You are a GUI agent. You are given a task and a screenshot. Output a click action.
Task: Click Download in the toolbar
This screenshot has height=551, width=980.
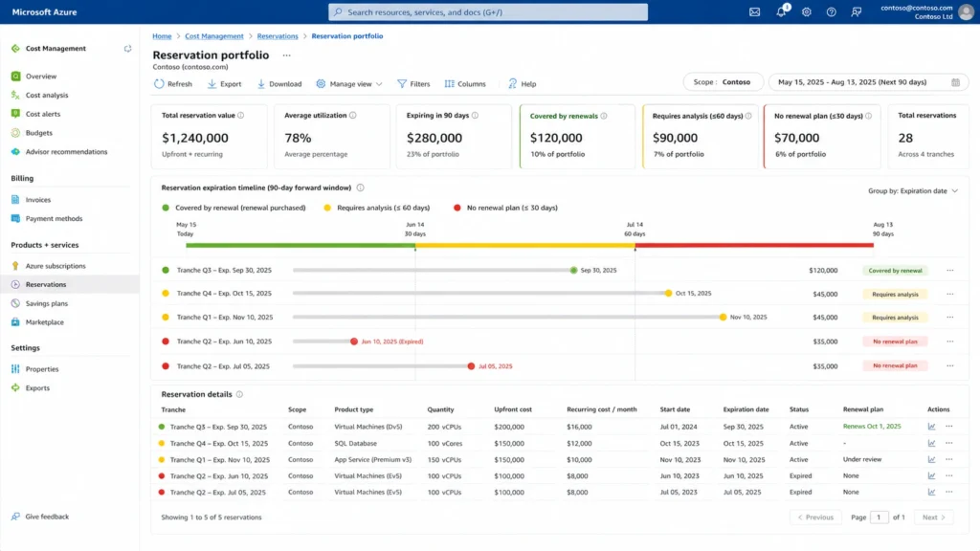tap(279, 84)
